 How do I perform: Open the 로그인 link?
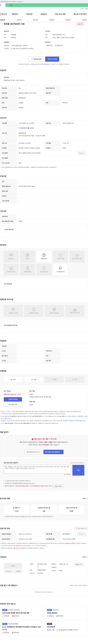(82, 9)
